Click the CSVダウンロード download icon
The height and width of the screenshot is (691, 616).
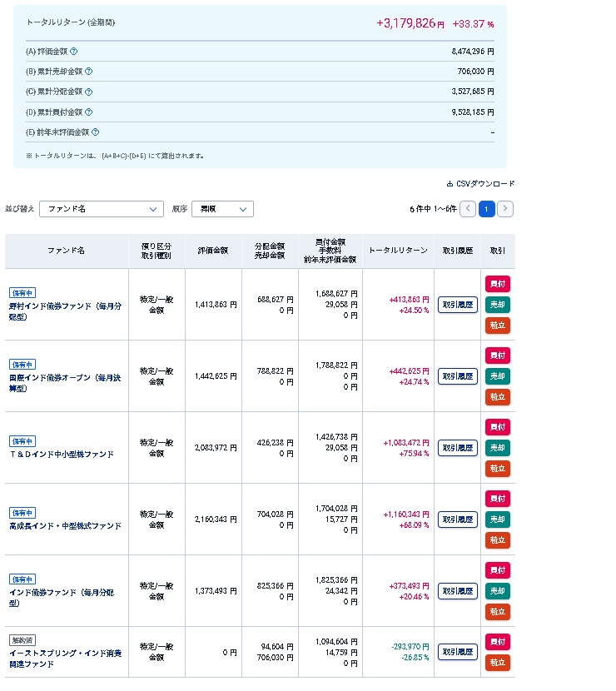pos(450,184)
